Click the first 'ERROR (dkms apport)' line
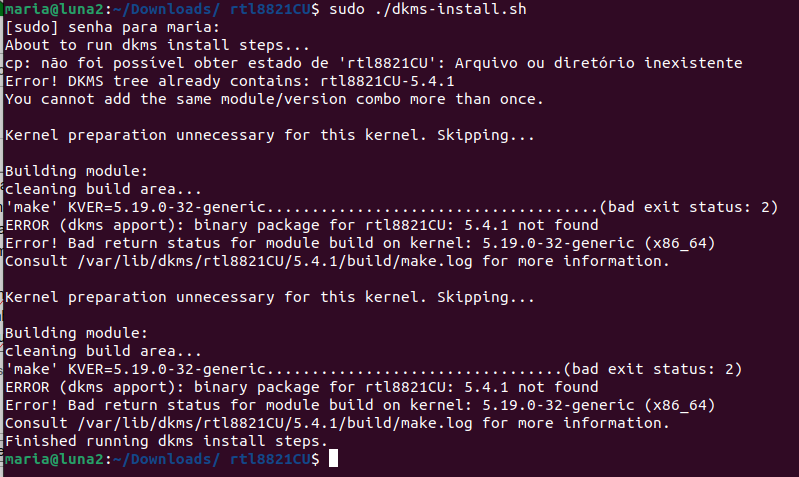Image resolution: width=799 pixels, height=477 pixels. 302,225
